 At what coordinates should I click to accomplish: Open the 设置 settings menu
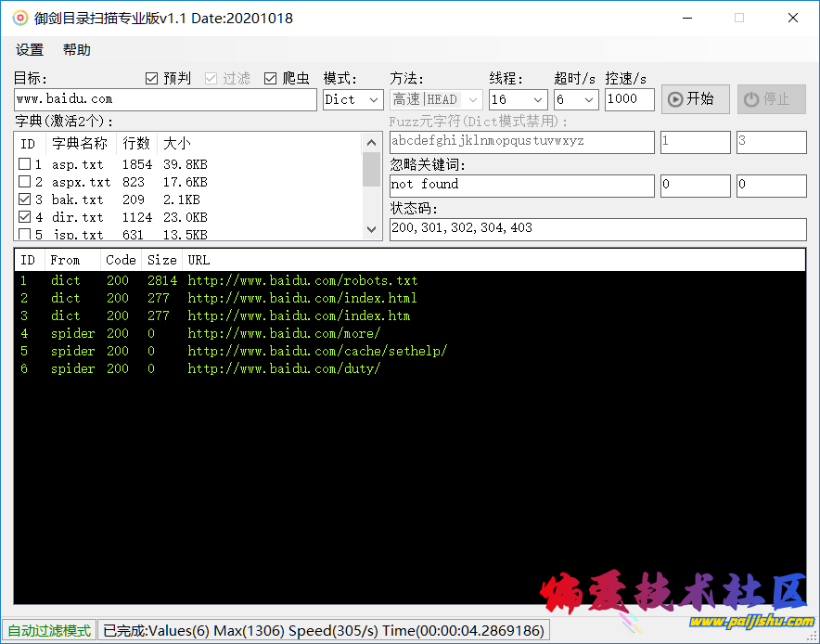click(30, 50)
